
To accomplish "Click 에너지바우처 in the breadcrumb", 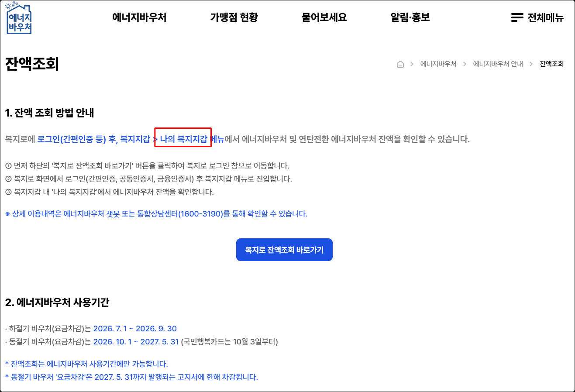I will tap(438, 64).
